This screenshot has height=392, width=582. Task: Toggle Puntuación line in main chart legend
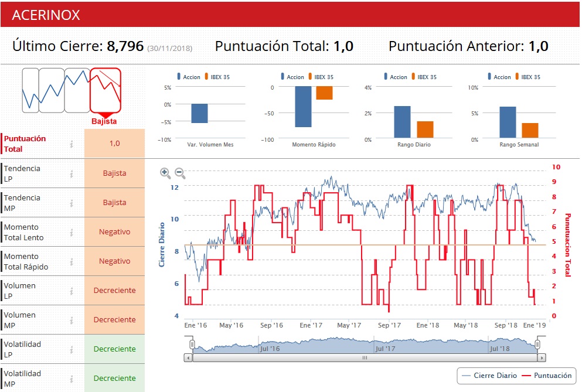point(547,375)
